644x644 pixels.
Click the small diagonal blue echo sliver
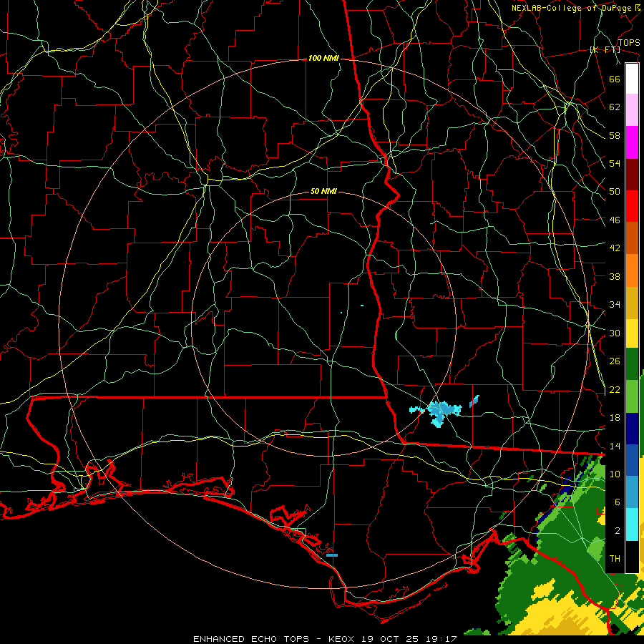tap(474, 401)
